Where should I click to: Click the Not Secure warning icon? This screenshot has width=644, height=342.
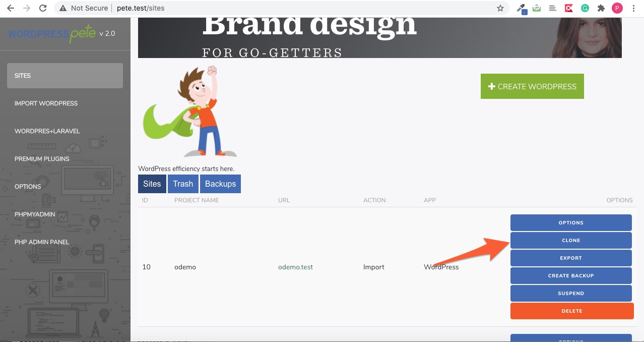click(63, 8)
